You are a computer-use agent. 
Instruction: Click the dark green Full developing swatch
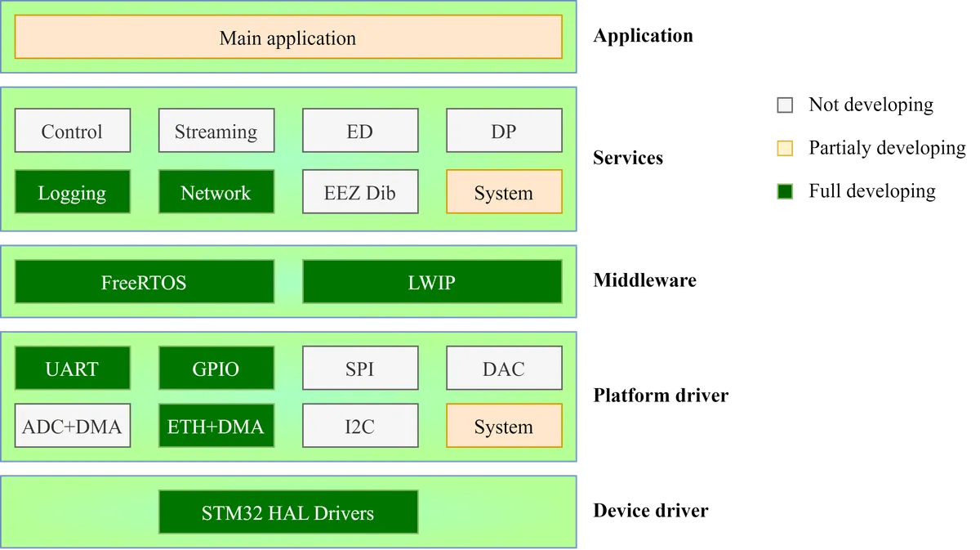click(785, 192)
